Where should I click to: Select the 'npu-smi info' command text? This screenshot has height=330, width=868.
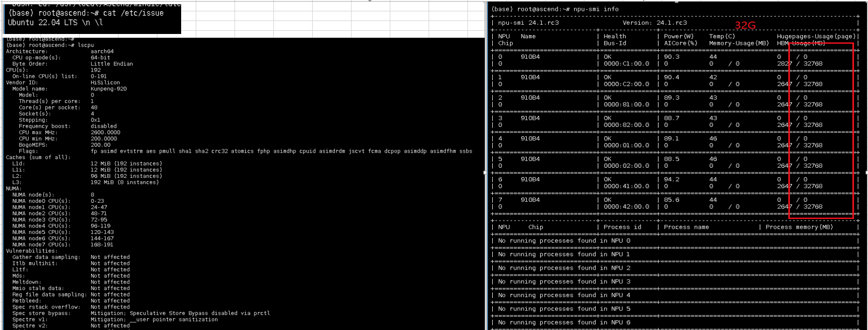coord(596,9)
